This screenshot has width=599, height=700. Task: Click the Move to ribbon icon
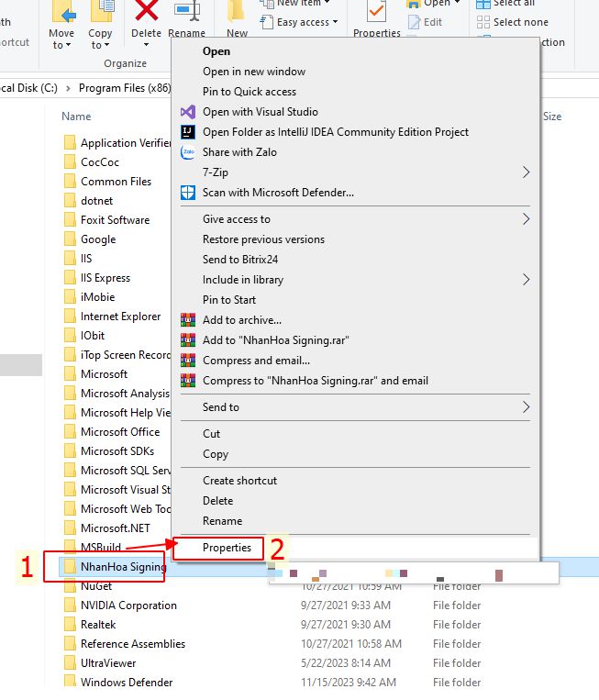point(64,13)
